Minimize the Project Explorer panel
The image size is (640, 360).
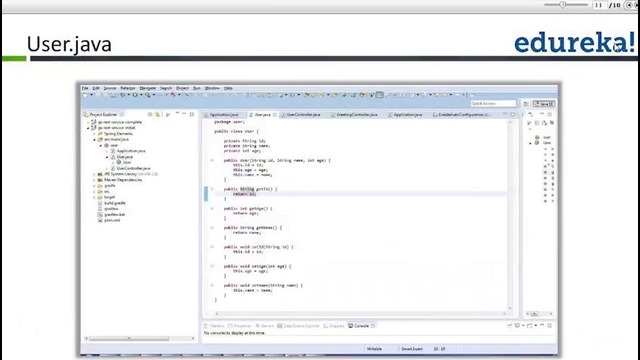(184, 114)
